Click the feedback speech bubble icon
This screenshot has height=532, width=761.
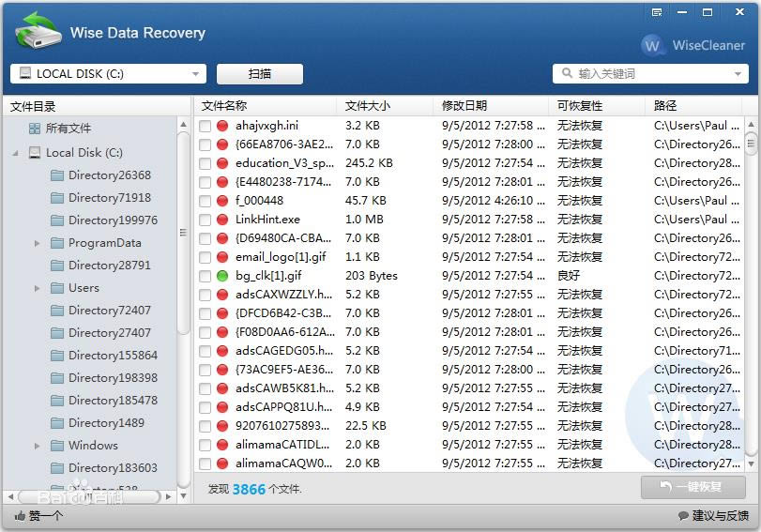[683, 515]
